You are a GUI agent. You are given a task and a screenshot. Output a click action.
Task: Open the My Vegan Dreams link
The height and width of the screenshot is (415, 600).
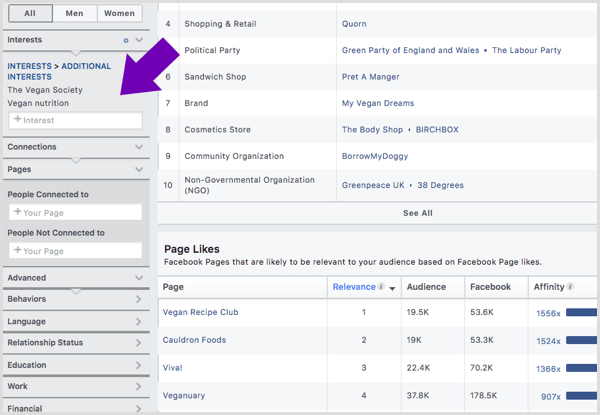[x=378, y=103]
